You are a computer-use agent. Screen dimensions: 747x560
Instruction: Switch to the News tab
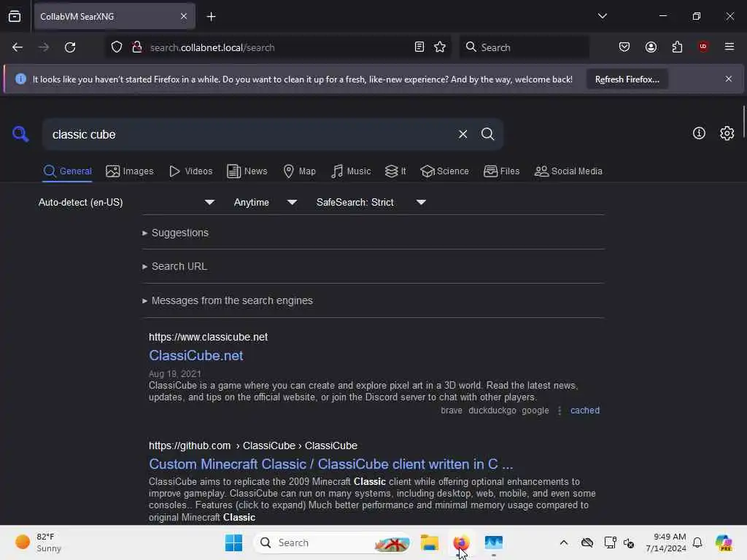coord(247,171)
